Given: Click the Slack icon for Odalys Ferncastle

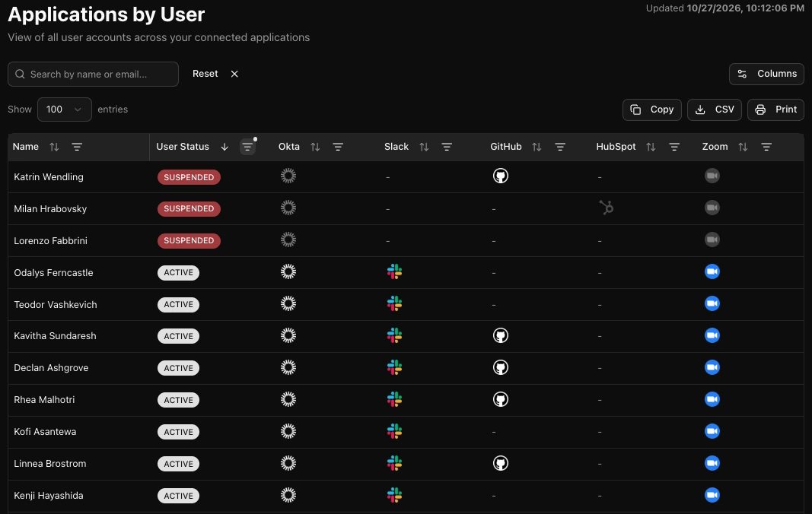Looking at the screenshot, I should pyautogui.click(x=395, y=271).
